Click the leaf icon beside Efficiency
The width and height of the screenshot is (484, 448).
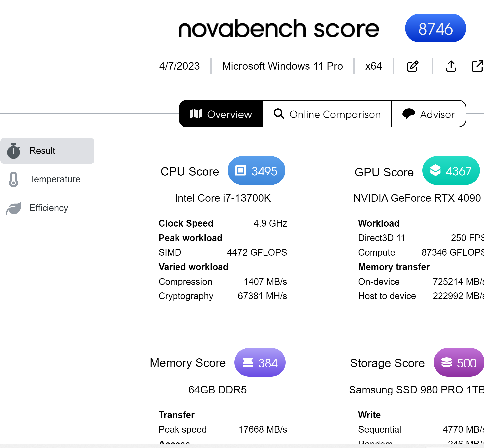(x=14, y=208)
